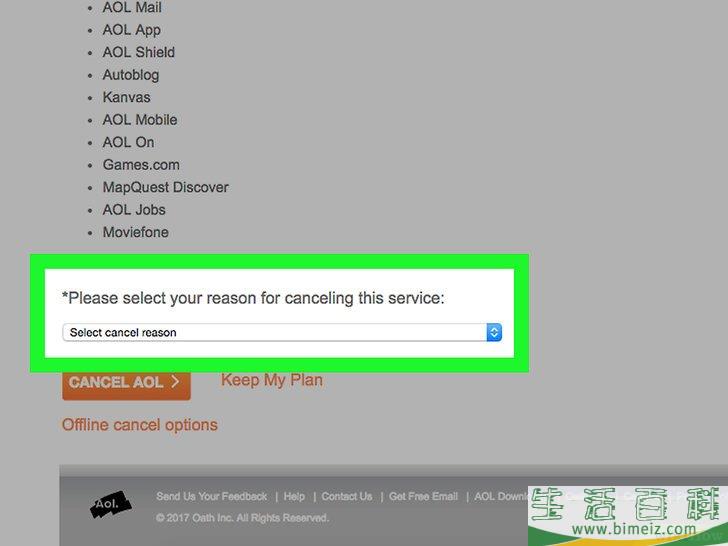Click MapQuest Discover list entry
Image resolution: width=728 pixels, height=546 pixels.
pyautogui.click(x=166, y=188)
